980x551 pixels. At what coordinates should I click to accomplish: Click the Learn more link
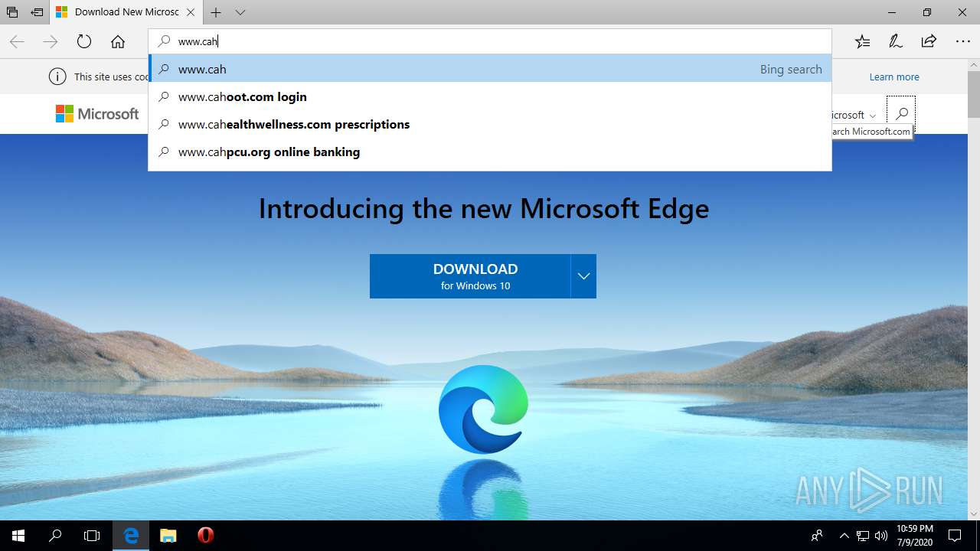click(x=894, y=77)
